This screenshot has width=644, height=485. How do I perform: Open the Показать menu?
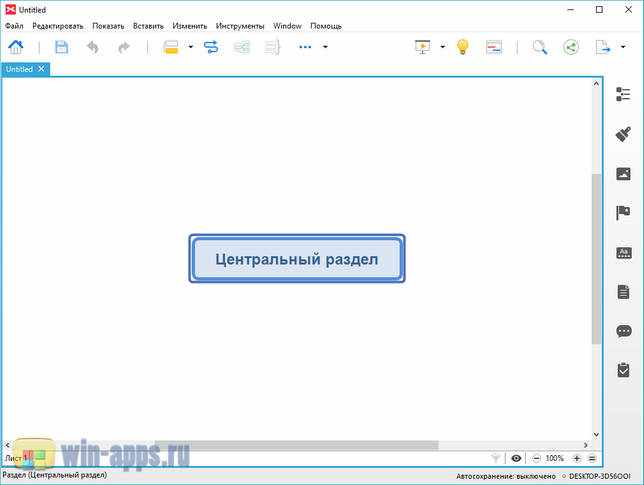(108, 26)
